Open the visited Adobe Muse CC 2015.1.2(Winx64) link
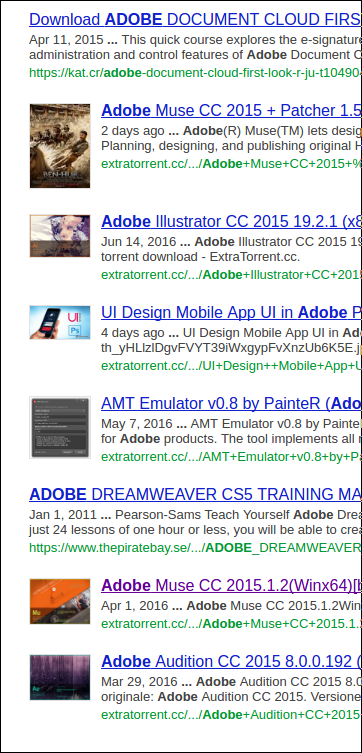 [x=231, y=585]
